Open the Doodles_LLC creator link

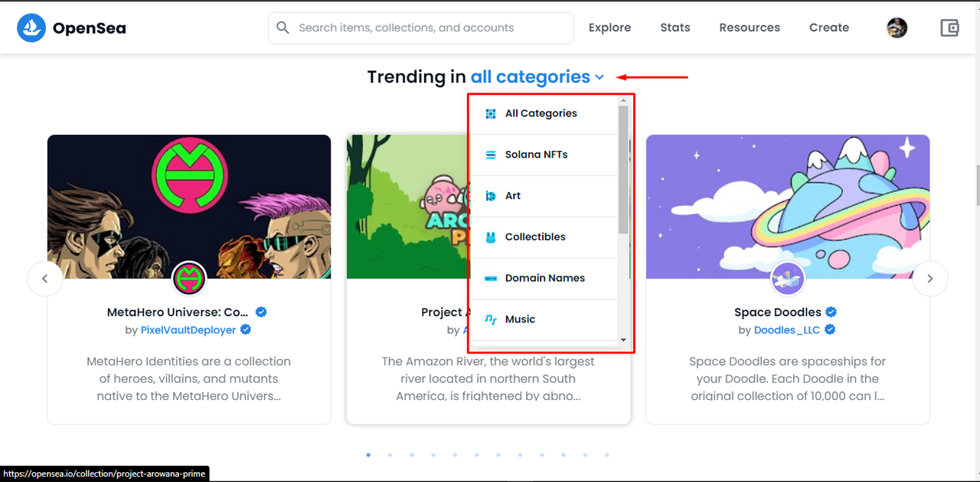[787, 330]
